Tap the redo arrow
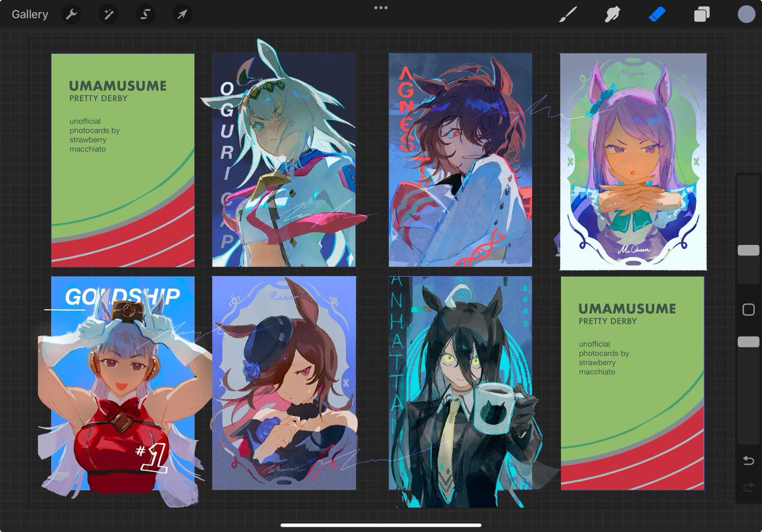 [x=749, y=488]
